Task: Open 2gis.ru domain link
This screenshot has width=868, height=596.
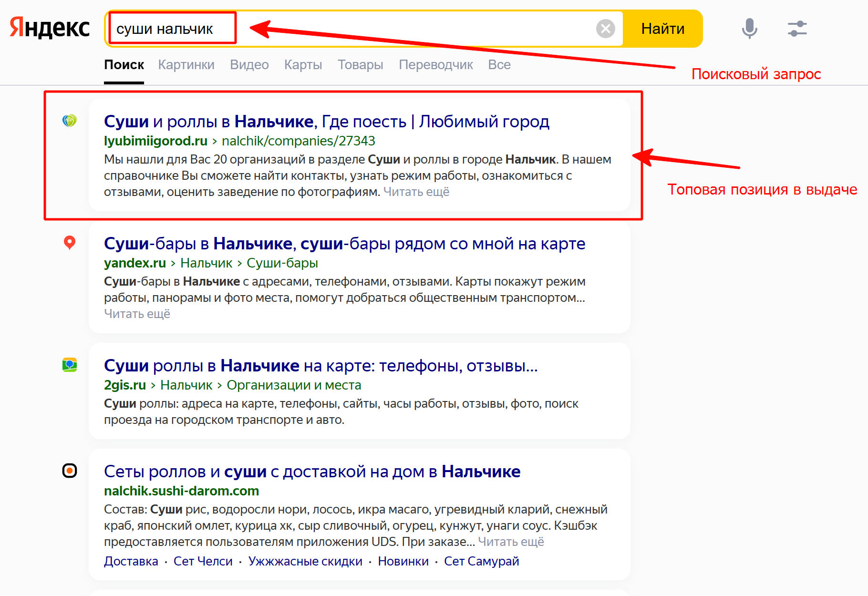Action: [125, 385]
